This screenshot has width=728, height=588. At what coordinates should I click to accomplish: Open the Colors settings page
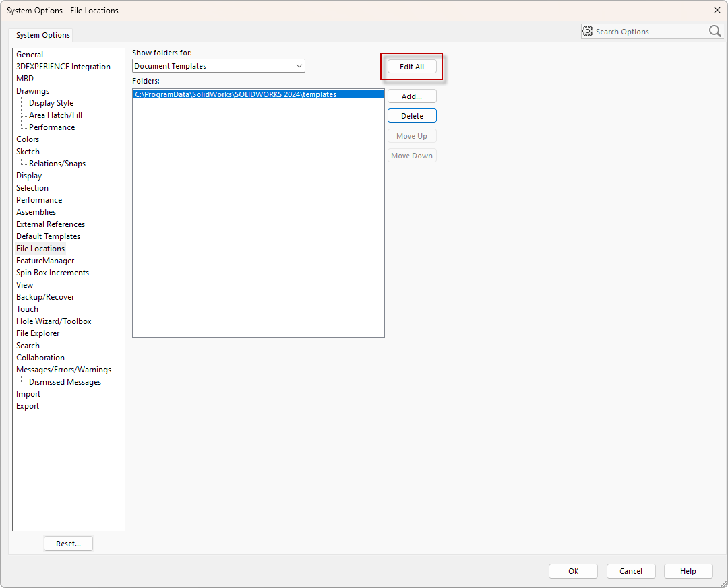(28, 139)
